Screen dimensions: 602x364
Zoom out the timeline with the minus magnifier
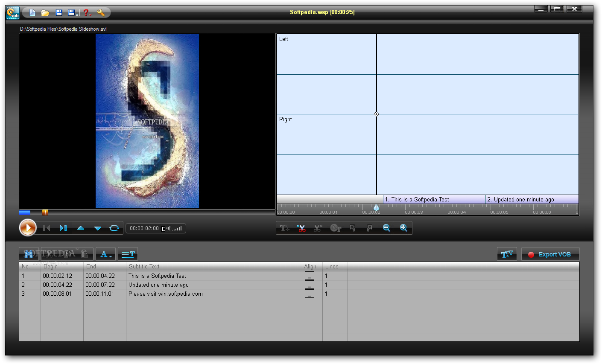386,228
